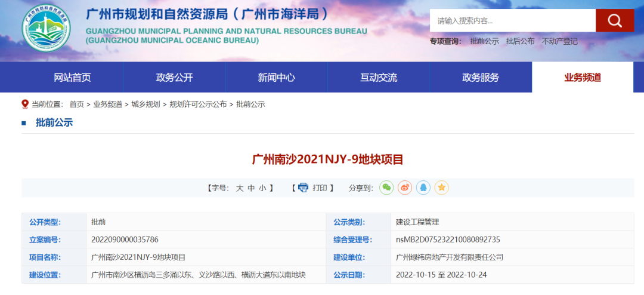
Task: Click the bureau Chinese name title
Action: coord(208,14)
